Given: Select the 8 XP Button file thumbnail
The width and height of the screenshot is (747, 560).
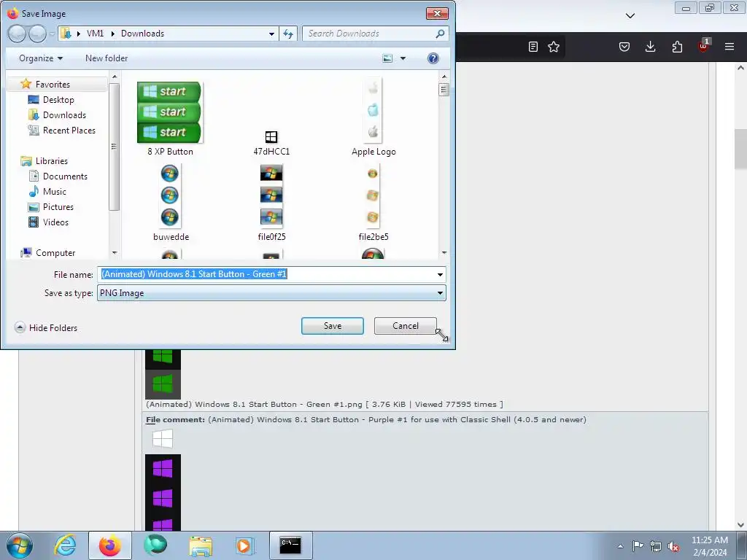Looking at the screenshot, I should point(169,112).
